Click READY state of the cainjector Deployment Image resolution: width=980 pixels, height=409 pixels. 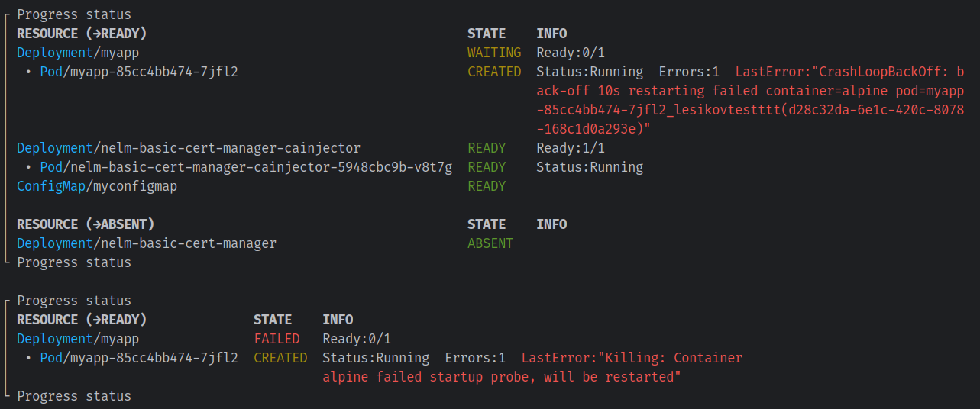coord(487,148)
